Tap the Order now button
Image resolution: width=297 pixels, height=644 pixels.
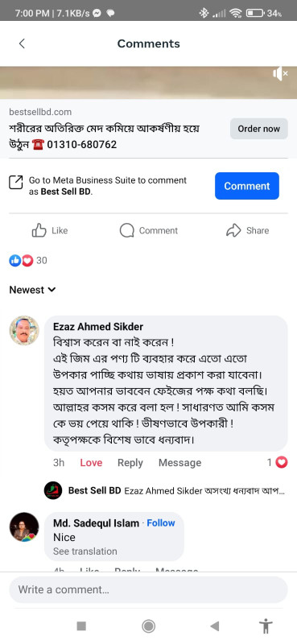(x=259, y=129)
